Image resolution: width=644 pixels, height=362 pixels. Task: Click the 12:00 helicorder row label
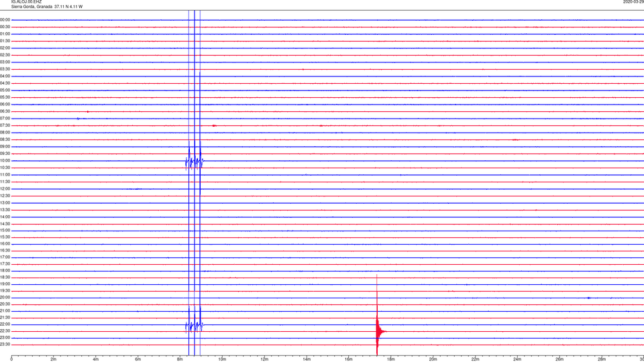click(x=5, y=189)
